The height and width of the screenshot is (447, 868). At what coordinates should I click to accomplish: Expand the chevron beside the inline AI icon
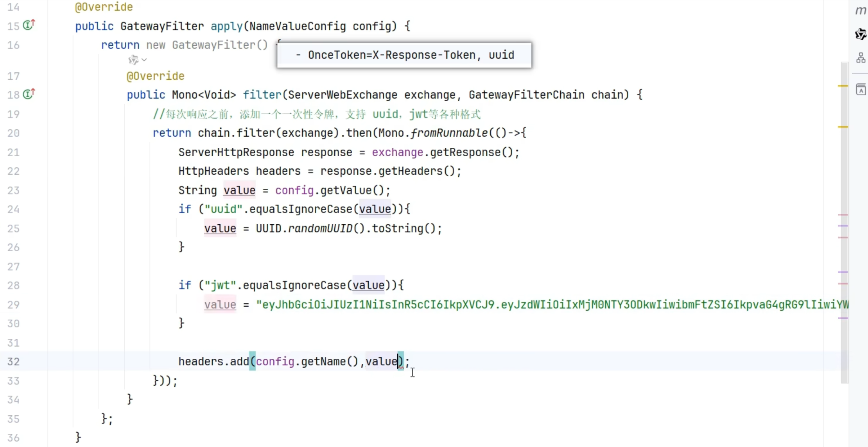144,60
